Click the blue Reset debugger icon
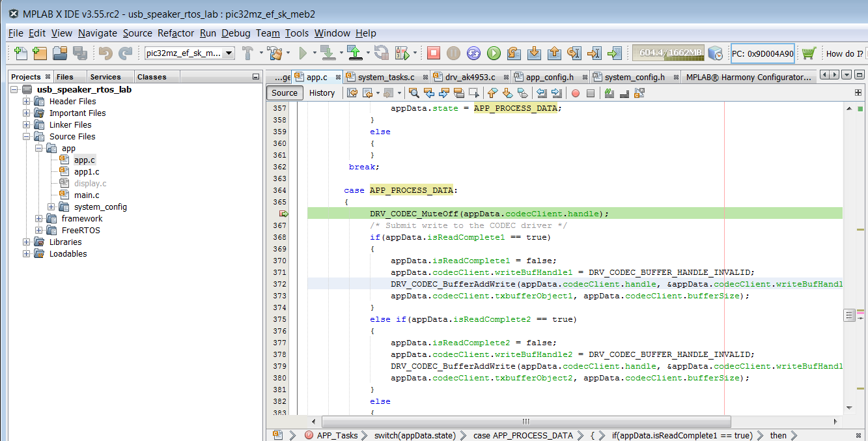The height and width of the screenshot is (441, 868). coord(473,53)
